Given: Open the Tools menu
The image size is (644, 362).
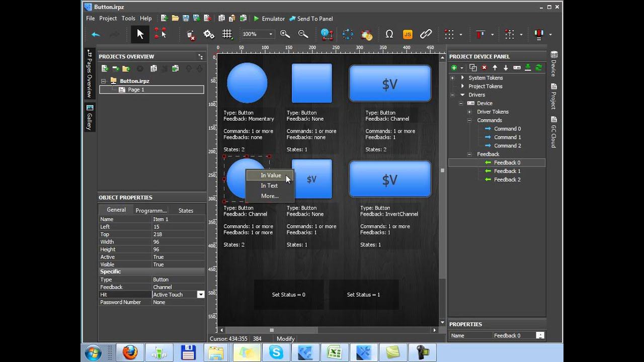Looking at the screenshot, I should [128, 19].
